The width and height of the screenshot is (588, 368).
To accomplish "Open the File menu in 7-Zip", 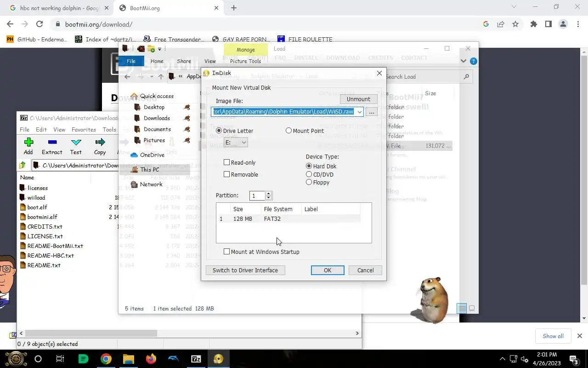I will click(24, 130).
